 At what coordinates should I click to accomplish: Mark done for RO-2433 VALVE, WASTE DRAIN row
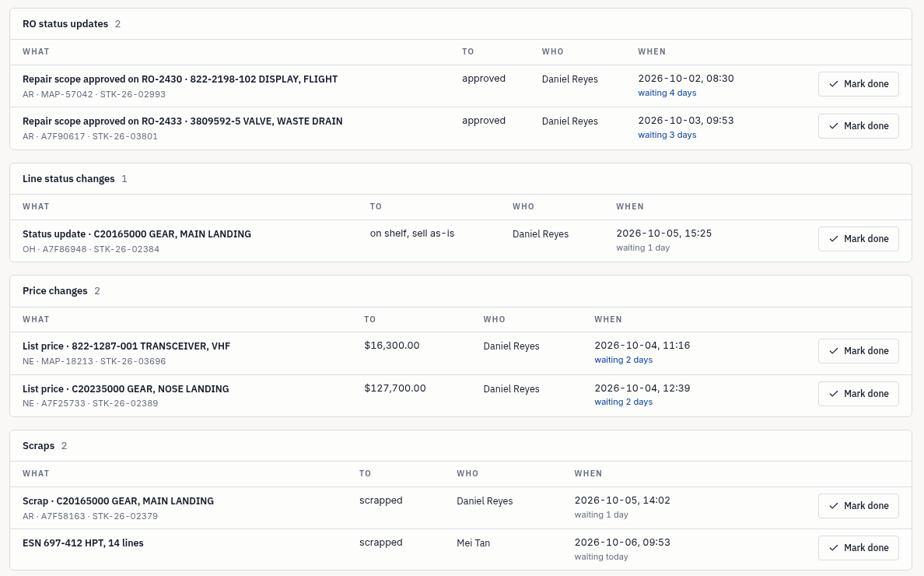click(x=858, y=125)
